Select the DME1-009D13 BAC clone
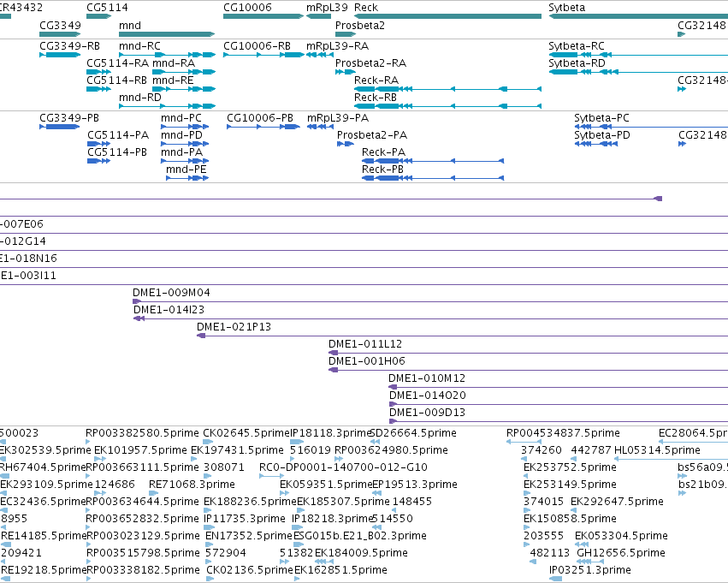The width and height of the screenshot is (728, 583). pyautogui.click(x=559, y=421)
